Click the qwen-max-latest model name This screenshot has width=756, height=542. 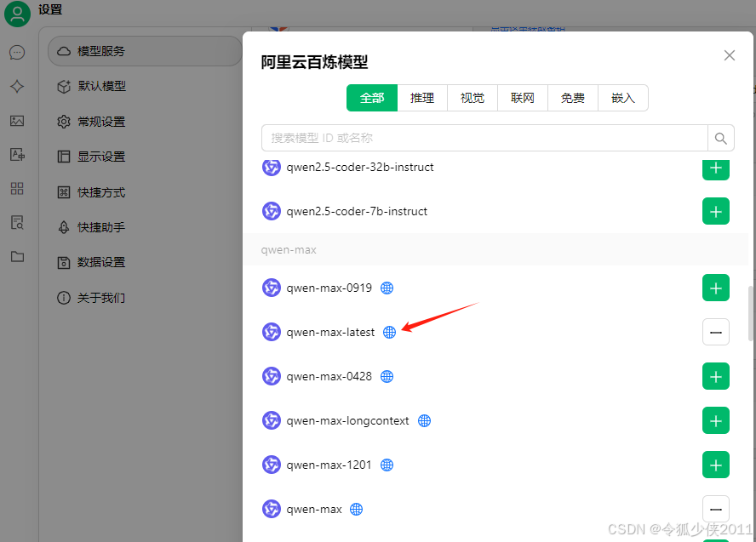(x=330, y=333)
